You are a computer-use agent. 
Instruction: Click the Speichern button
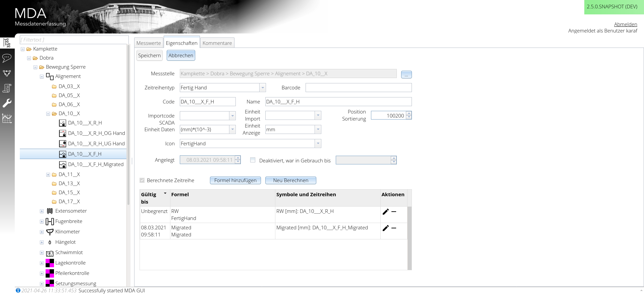tap(149, 56)
